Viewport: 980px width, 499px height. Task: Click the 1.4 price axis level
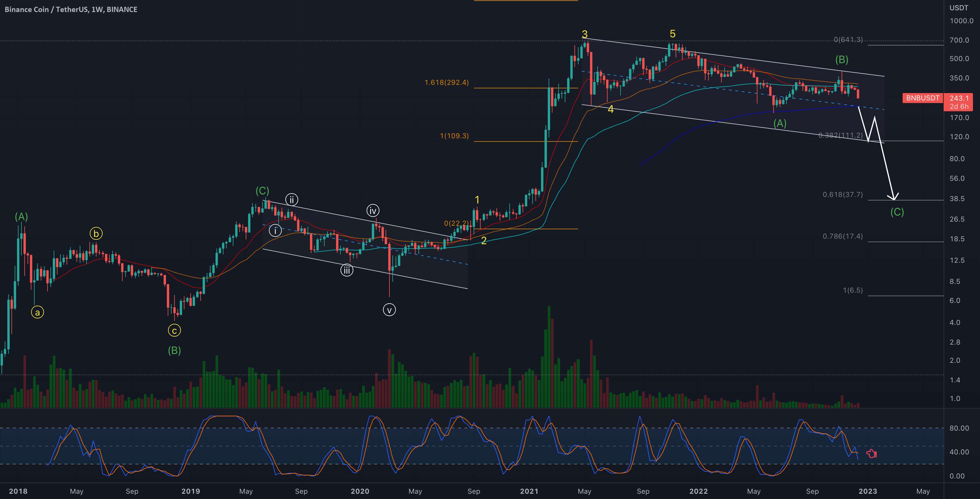[x=955, y=380]
